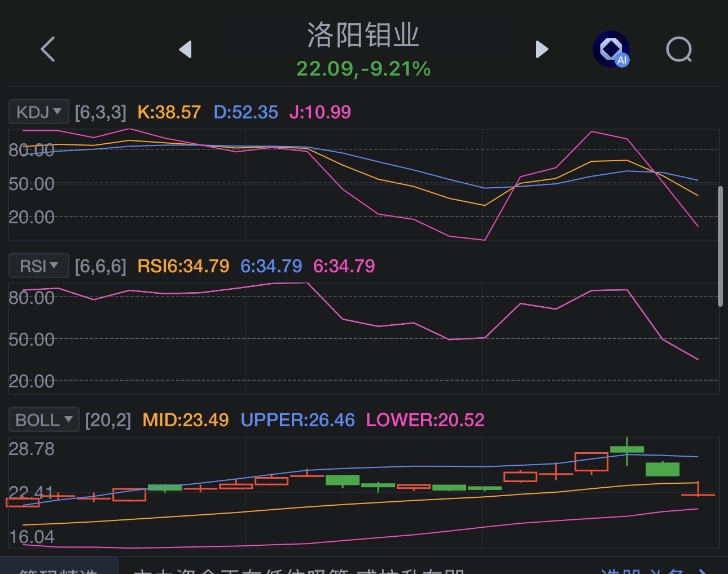Screen dimensions: 728x574
Task: Tap the D:52.35 value
Action: point(245,112)
